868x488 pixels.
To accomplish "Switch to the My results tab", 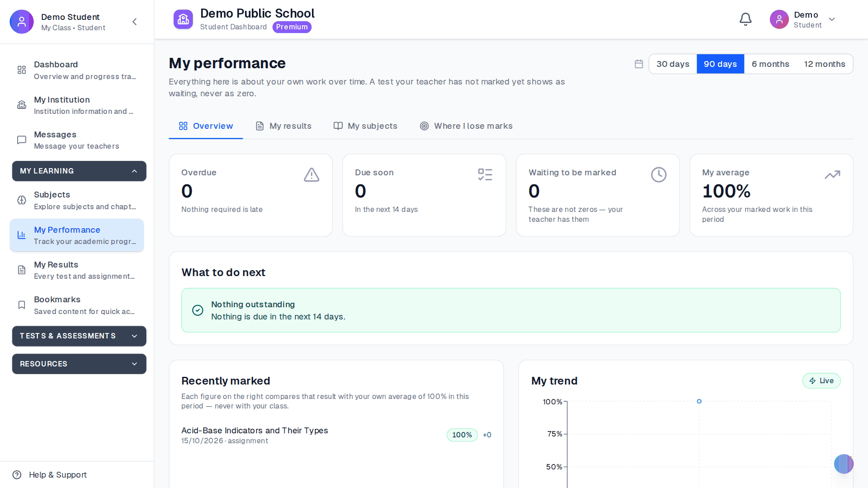I will tap(283, 126).
